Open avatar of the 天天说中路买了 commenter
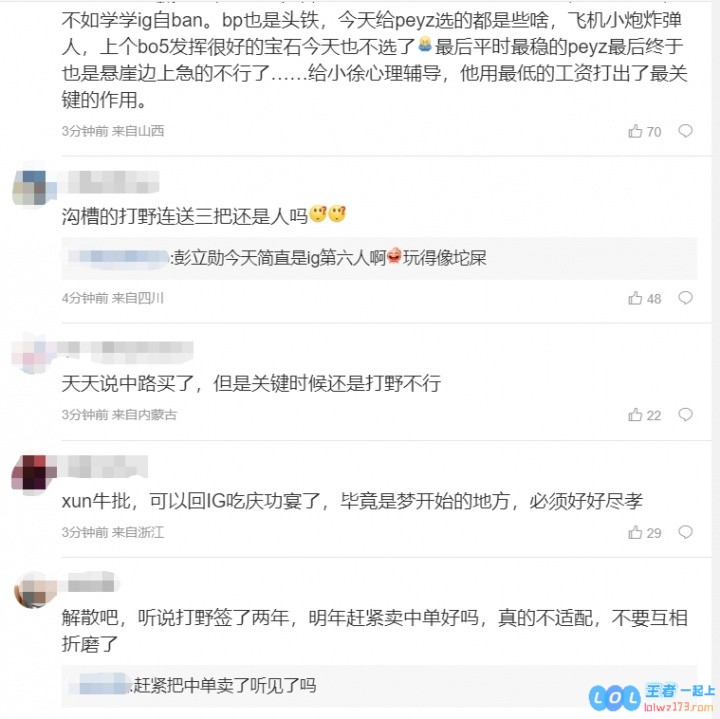Screen dimensions: 720x719 click(31, 355)
